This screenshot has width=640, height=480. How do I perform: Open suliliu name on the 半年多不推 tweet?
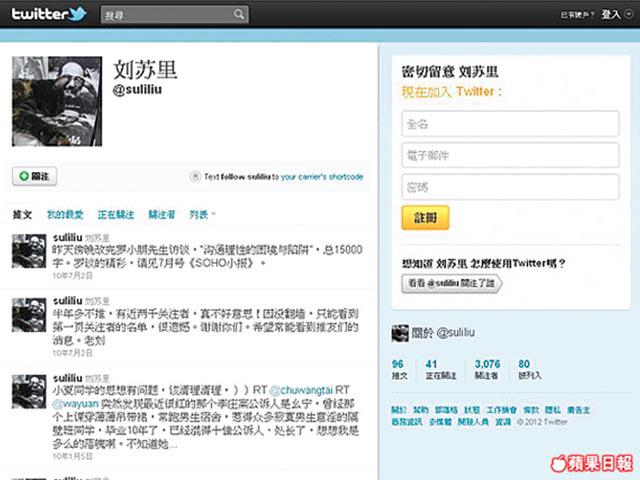pyautogui.click(x=68, y=301)
